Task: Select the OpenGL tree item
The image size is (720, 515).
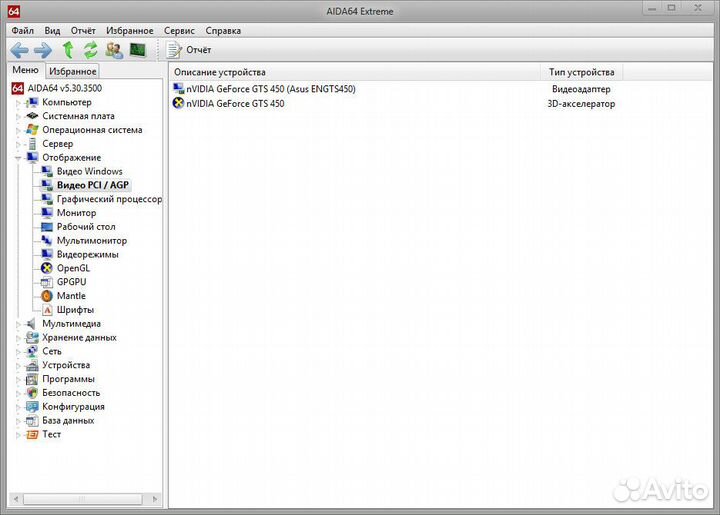Action: pyautogui.click(x=73, y=268)
